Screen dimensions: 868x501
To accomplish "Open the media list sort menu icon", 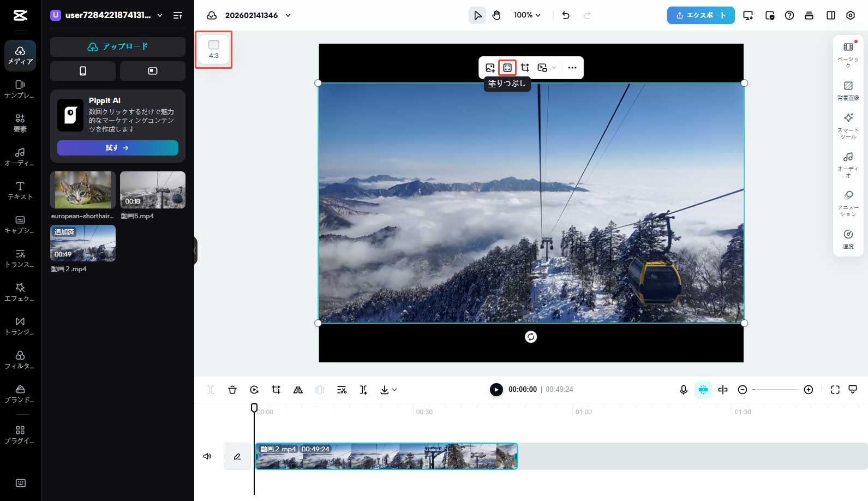I will point(178,15).
